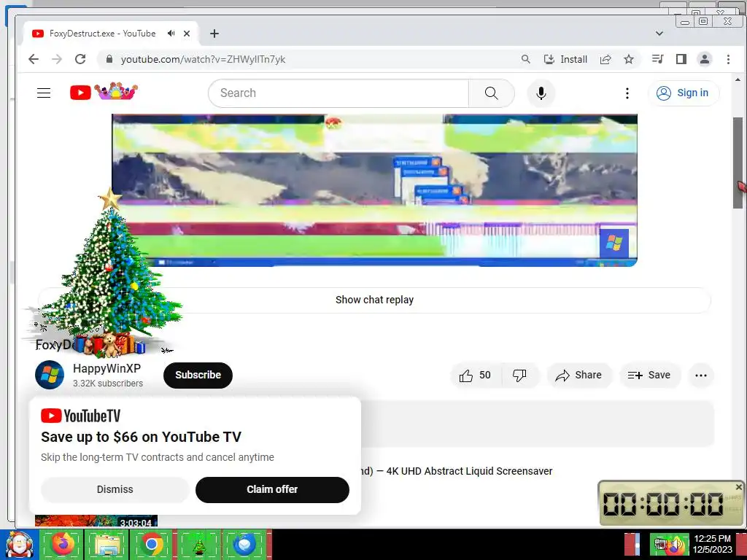Open the YouTube hamburger guide menu
Image resolution: width=747 pixels, height=560 pixels.
click(x=44, y=93)
